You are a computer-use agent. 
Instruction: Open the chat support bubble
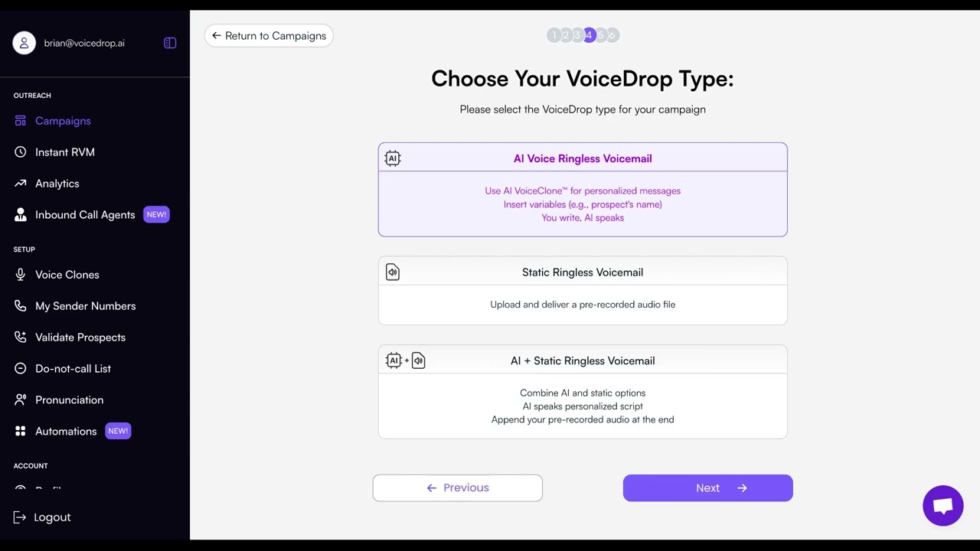click(942, 506)
